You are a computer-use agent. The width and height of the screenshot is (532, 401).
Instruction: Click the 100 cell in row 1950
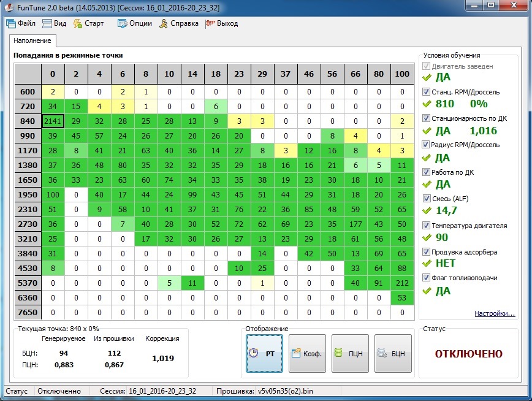point(53,194)
